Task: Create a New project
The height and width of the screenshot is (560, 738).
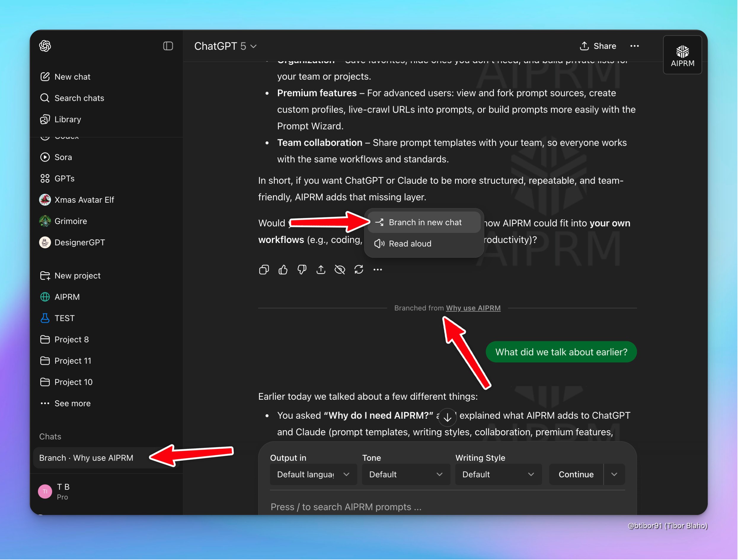Action: (x=70, y=276)
